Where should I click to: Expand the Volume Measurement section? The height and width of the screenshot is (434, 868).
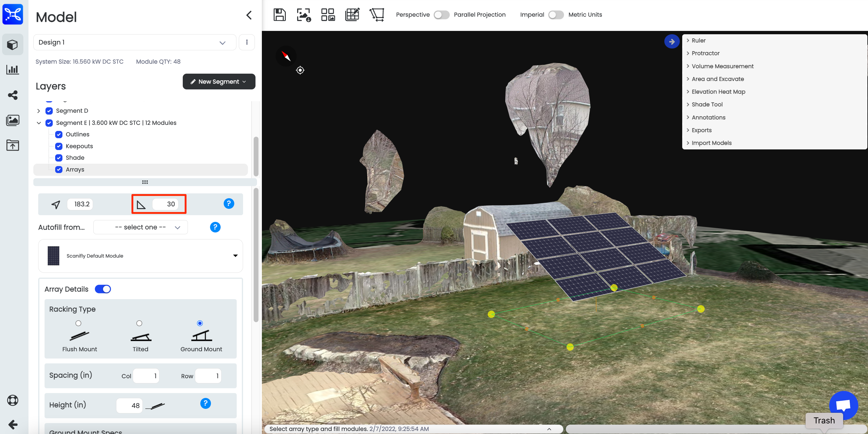point(720,66)
